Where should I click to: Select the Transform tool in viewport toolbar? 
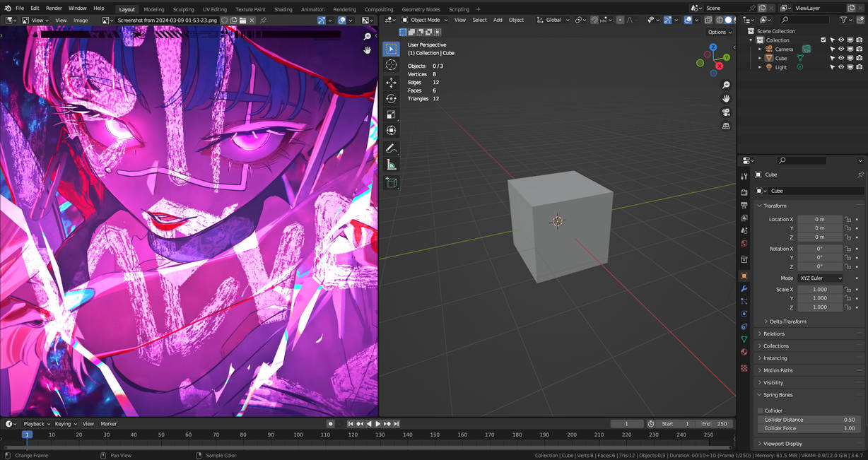coord(391,130)
